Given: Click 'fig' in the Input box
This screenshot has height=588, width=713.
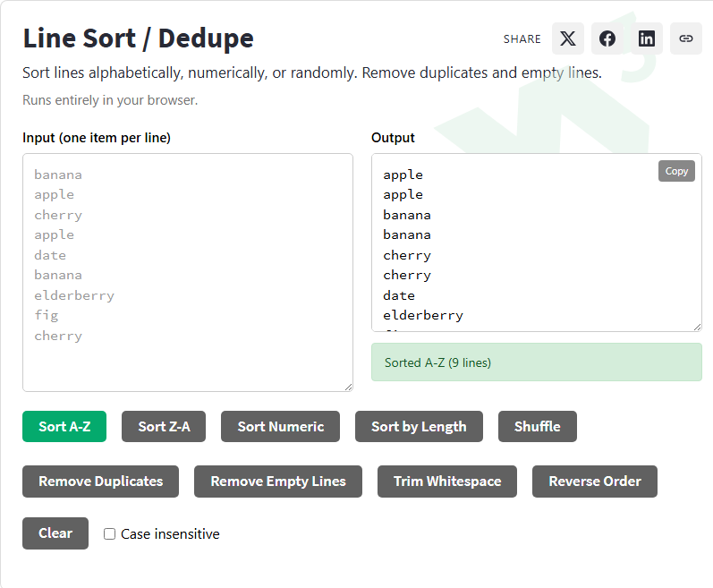Looking at the screenshot, I should (47, 315).
